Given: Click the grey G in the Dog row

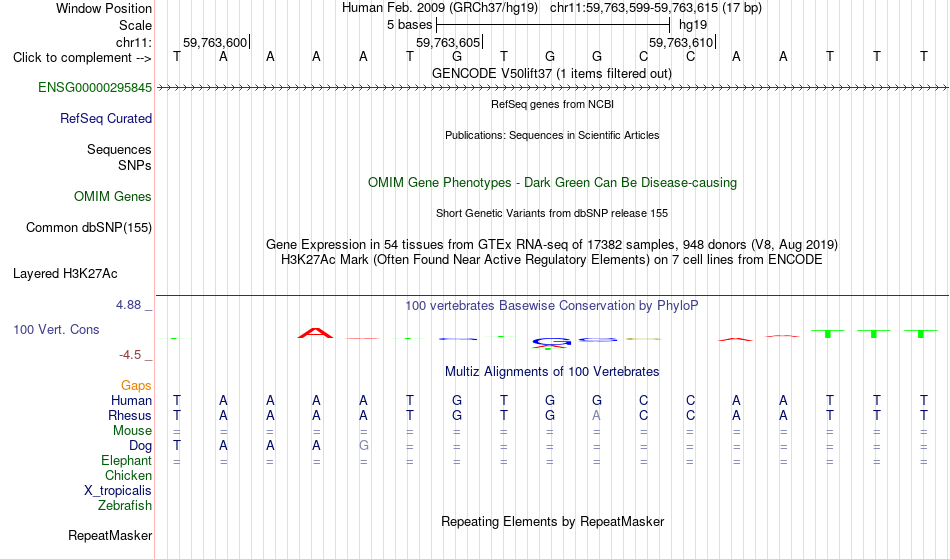Looking at the screenshot, I should point(364,446).
